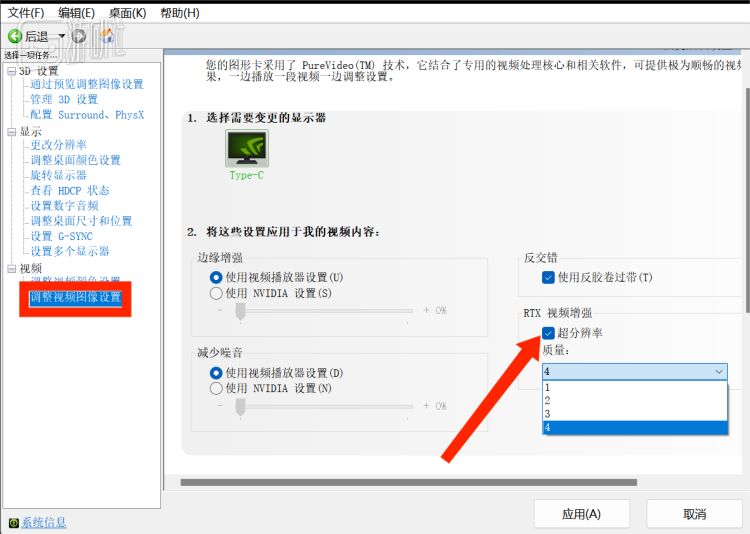Open 通过预览调整图像设置 page

(87, 84)
